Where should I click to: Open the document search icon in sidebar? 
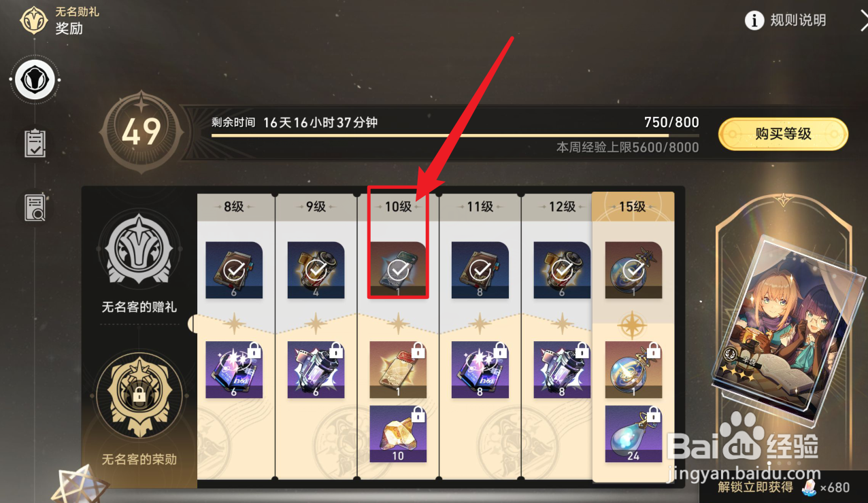pyautogui.click(x=35, y=208)
